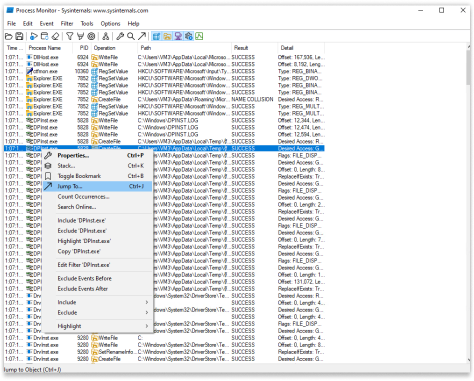Select Highlight 'DPInst.exe' menu entry
474x381 pixels.
[x=98, y=241]
